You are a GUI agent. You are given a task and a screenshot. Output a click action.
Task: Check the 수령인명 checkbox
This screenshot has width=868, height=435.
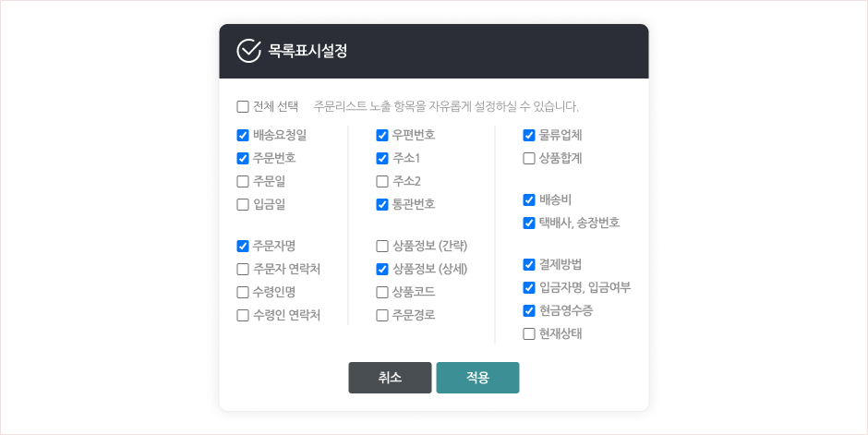[x=243, y=292]
